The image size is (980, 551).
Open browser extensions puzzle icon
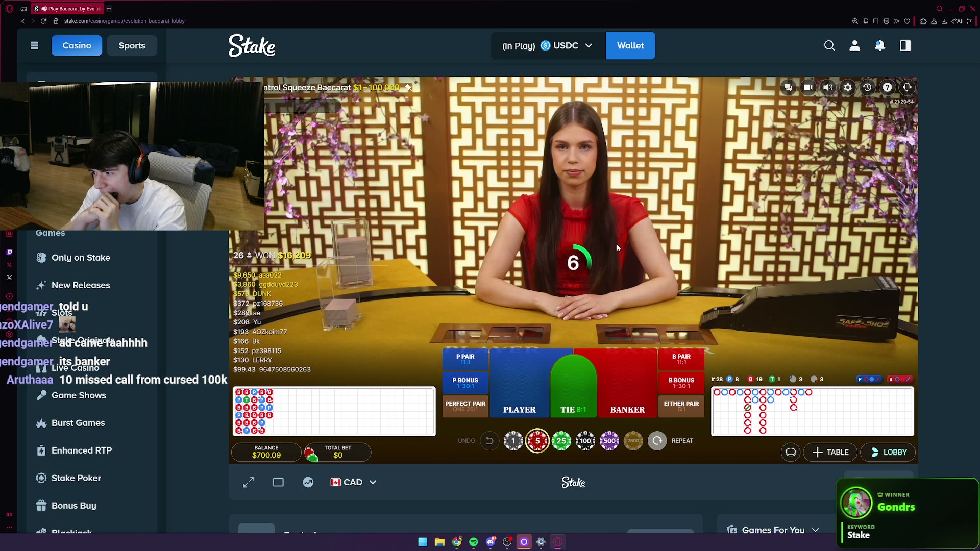coord(923,21)
